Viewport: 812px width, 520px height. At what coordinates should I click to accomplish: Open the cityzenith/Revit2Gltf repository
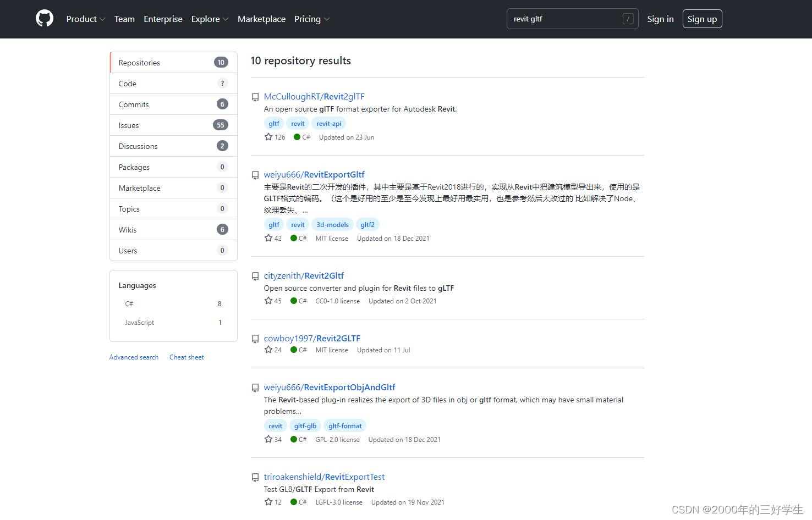304,276
